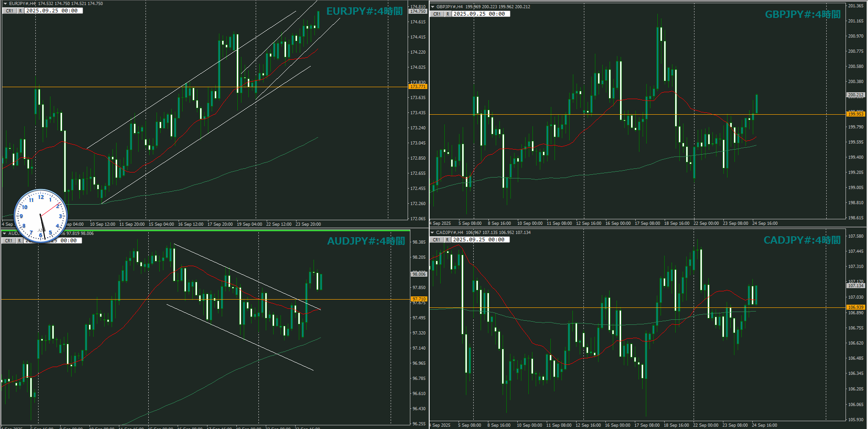Click the R button on GBPJPY chart
The height and width of the screenshot is (429, 868).
[448, 14]
